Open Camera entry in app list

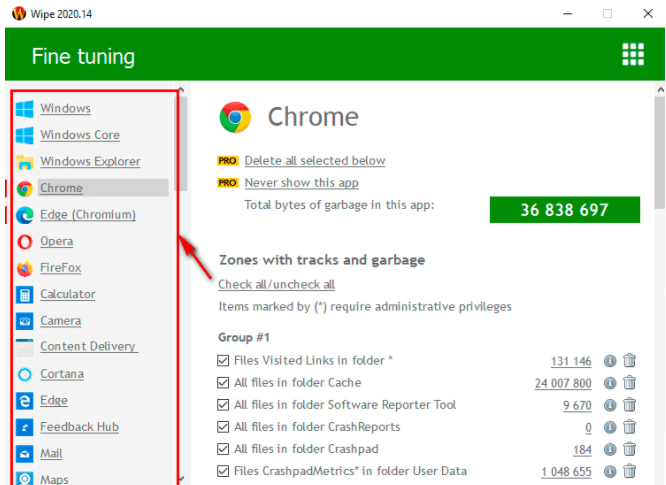60,321
